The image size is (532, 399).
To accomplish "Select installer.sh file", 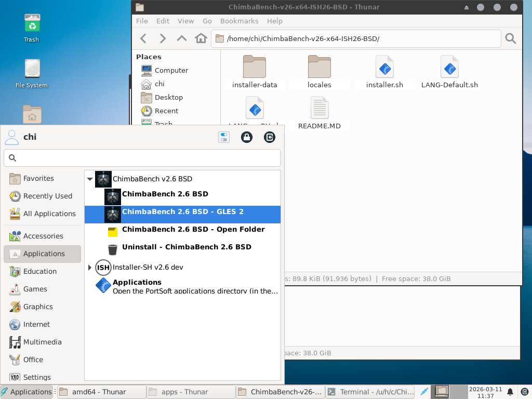I will (x=384, y=72).
